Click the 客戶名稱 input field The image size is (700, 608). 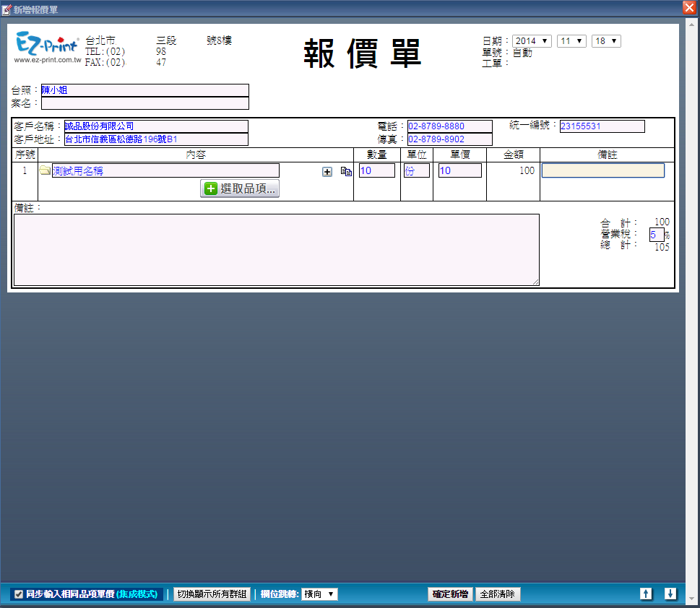155,126
